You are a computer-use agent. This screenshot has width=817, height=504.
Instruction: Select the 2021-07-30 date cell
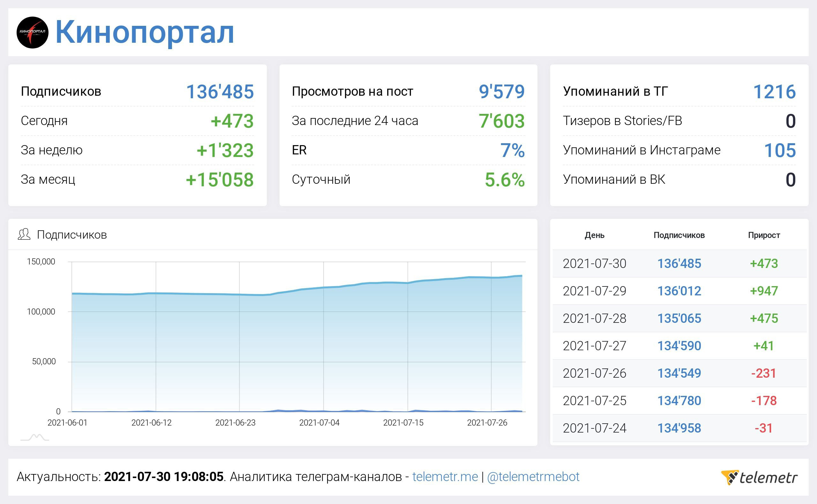(594, 263)
